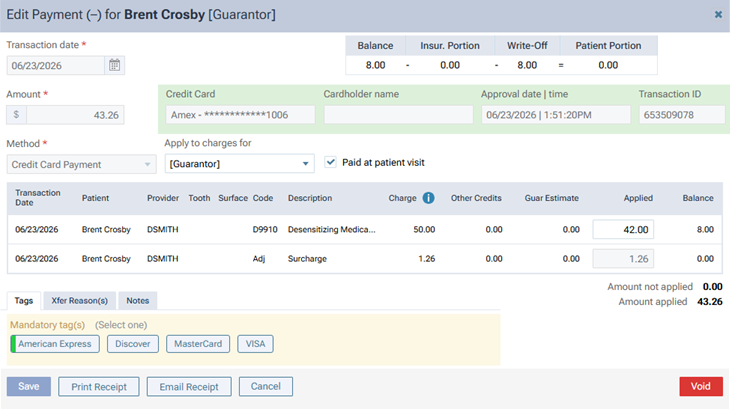Uncheck Paid at patient visit
This screenshot has width=730, height=409.
330,162
